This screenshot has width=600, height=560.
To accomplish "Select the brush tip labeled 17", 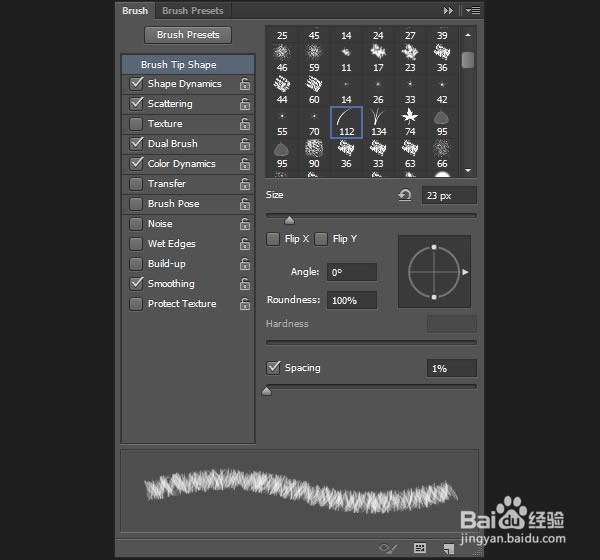I will 378,58.
